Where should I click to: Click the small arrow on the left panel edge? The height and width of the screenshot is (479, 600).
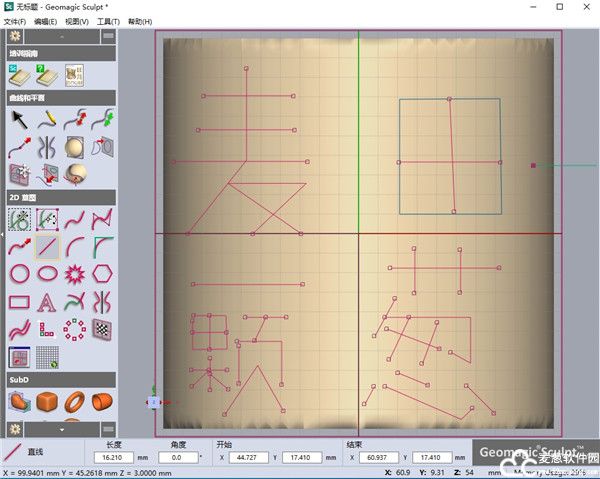2,234
